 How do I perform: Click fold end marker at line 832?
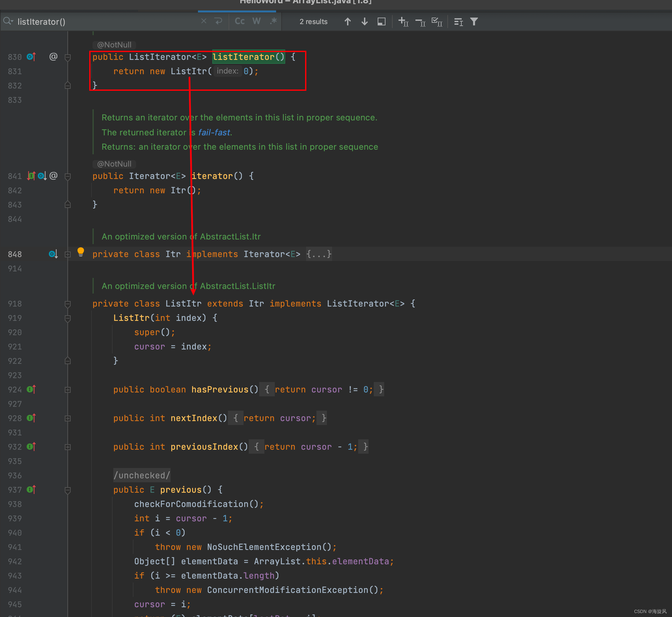point(67,86)
